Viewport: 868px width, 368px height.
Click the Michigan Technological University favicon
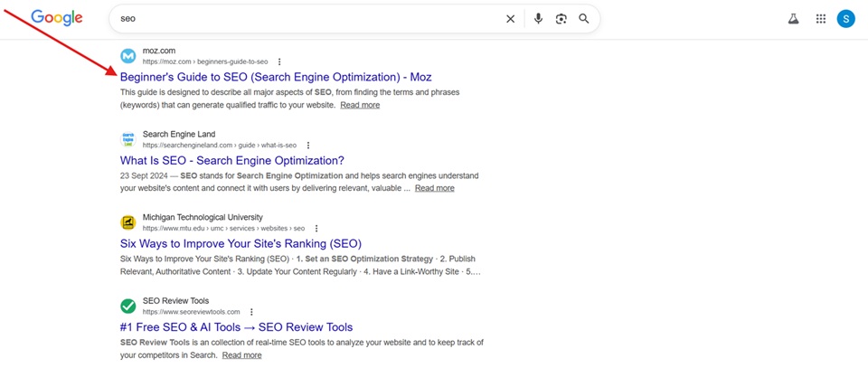(127, 222)
